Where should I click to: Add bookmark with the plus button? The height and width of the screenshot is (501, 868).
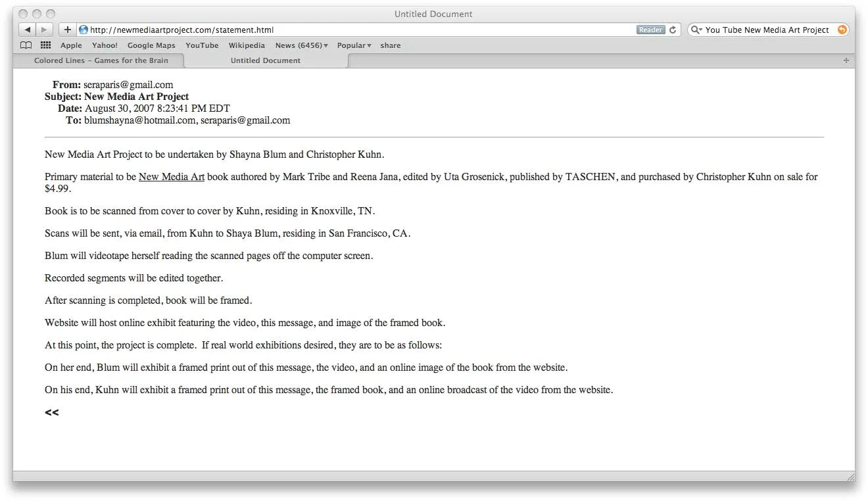[67, 30]
